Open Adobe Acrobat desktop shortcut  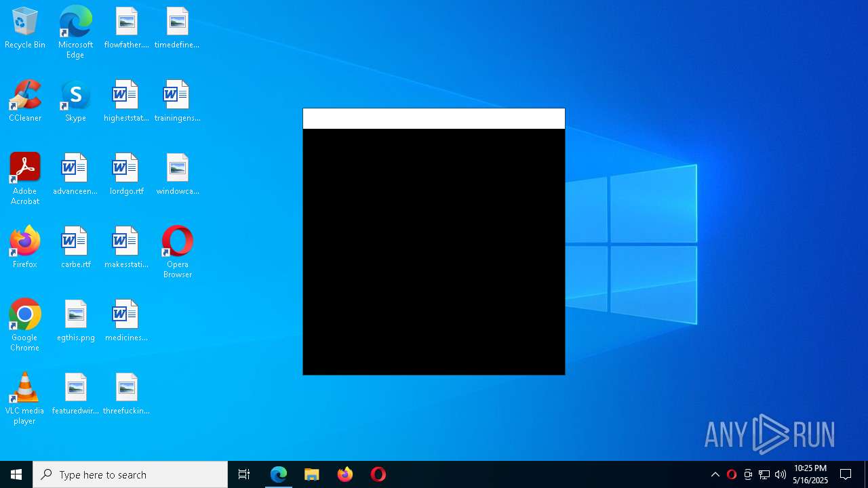pos(25,179)
